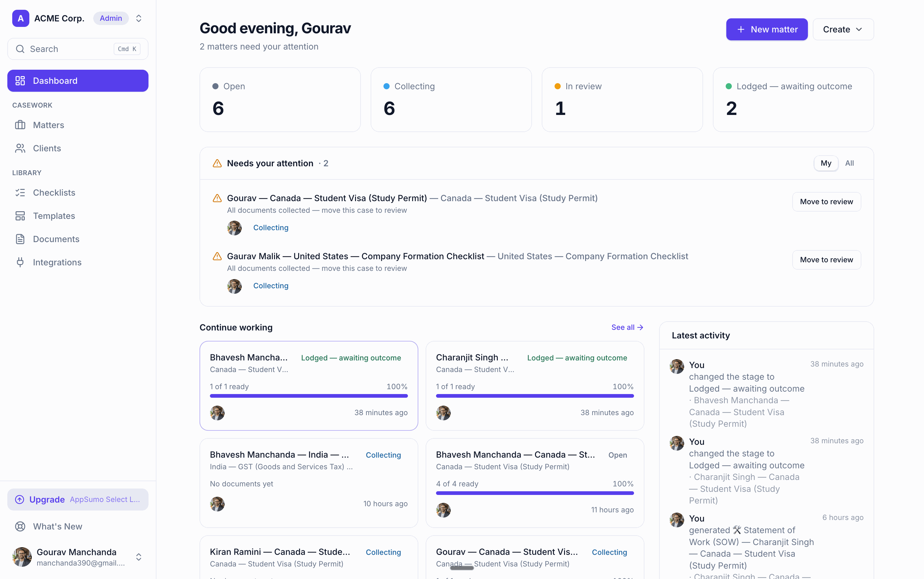Open Kiran Ramini Canada matter card

coord(309,557)
